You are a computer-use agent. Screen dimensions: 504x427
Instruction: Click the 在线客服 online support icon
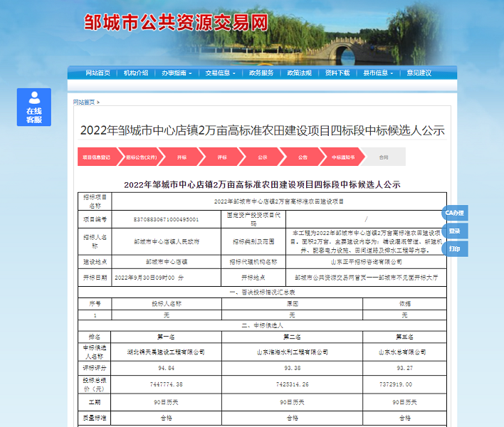34,107
